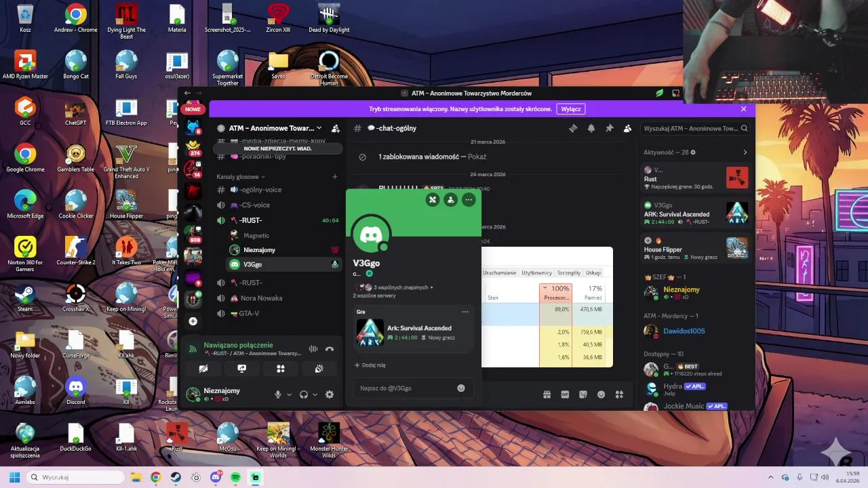The image size is (868, 488).
Task: Open the Rust activity card
Action: [x=696, y=178]
